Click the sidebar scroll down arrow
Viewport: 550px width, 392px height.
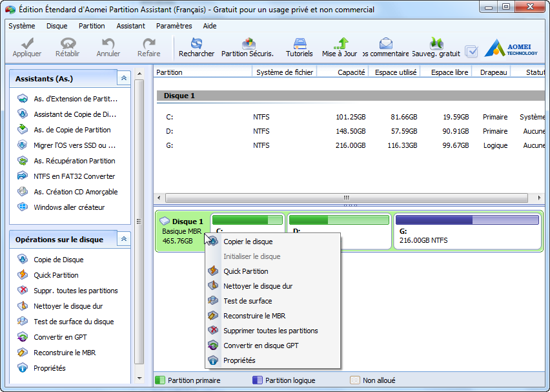[x=139, y=378]
